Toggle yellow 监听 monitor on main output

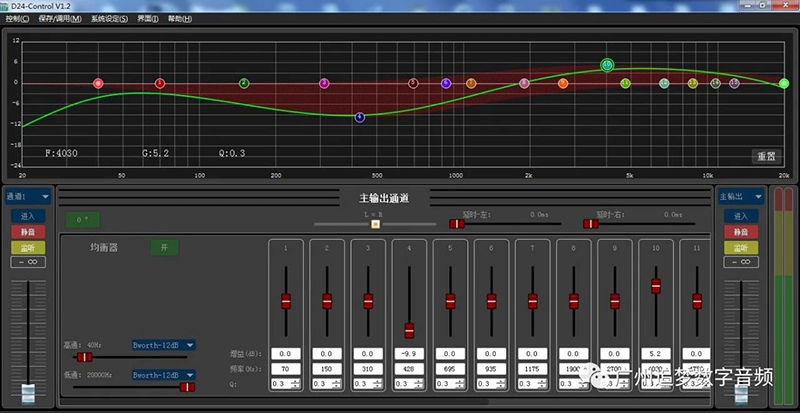click(x=740, y=247)
